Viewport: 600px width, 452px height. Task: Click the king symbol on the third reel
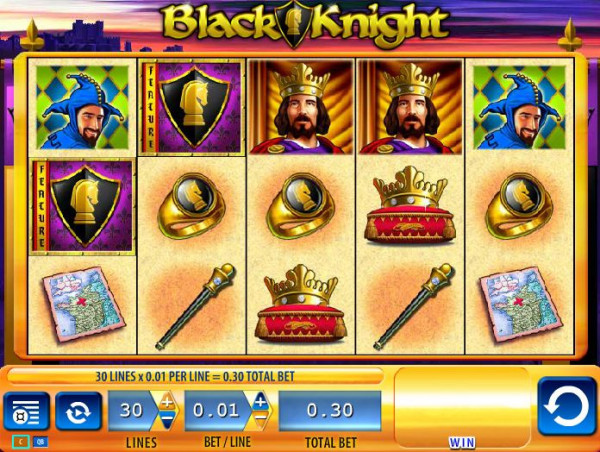coord(301,107)
